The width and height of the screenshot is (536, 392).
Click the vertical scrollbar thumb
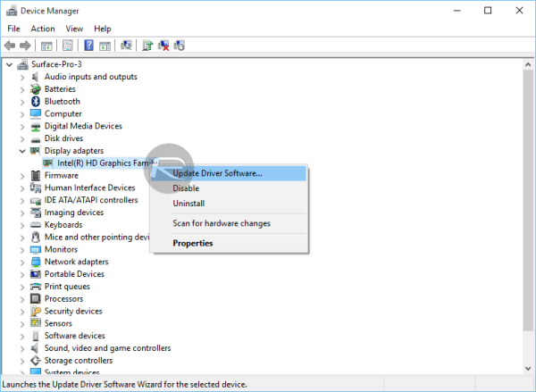click(x=528, y=200)
